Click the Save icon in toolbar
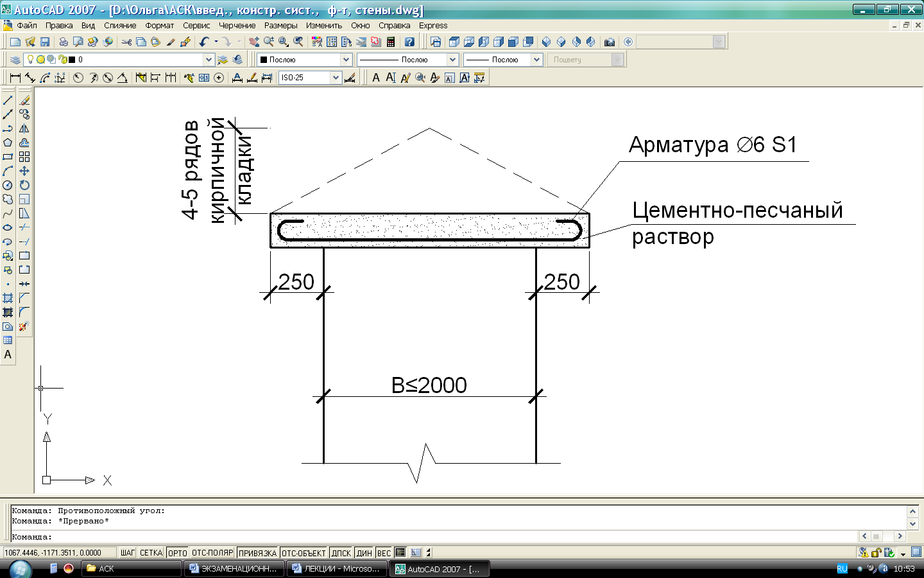 pyautogui.click(x=45, y=42)
